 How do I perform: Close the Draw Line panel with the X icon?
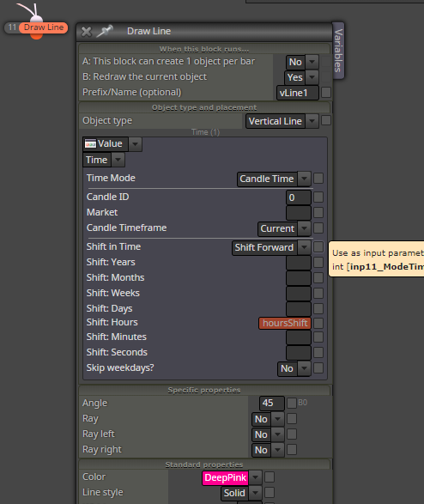pos(86,32)
